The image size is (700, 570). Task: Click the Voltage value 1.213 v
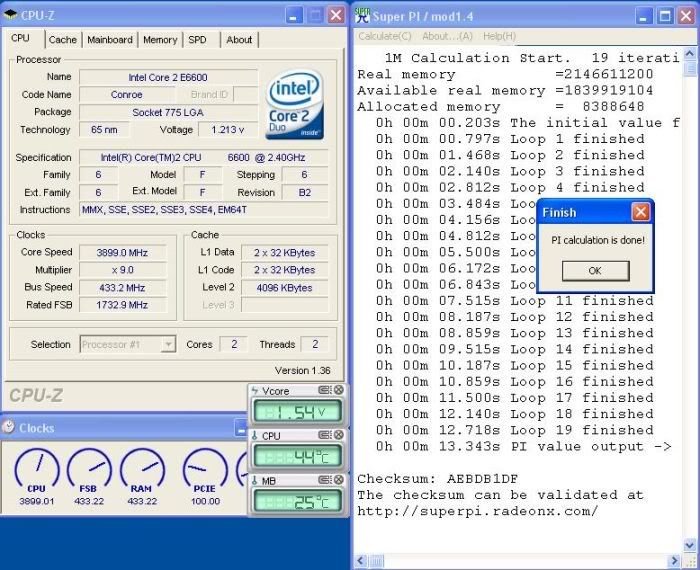[228, 129]
